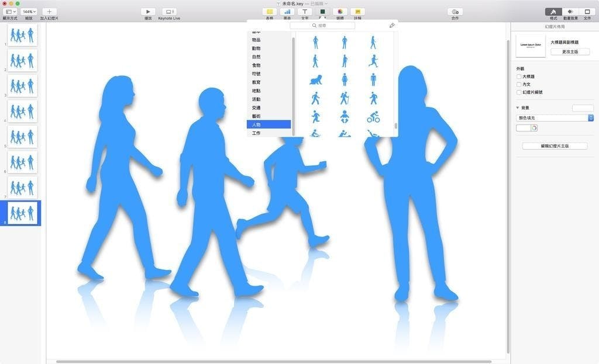Choose the 教育 shape category
This screenshot has height=364, width=599.
click(x=269, y=82)
